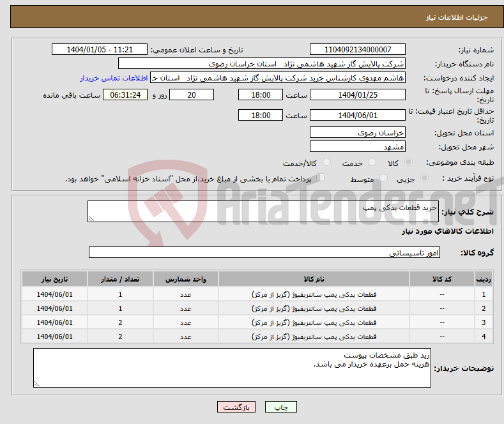Click the remaining time field 06:31:24
The image size is (504, 424).
click(125, 95)
